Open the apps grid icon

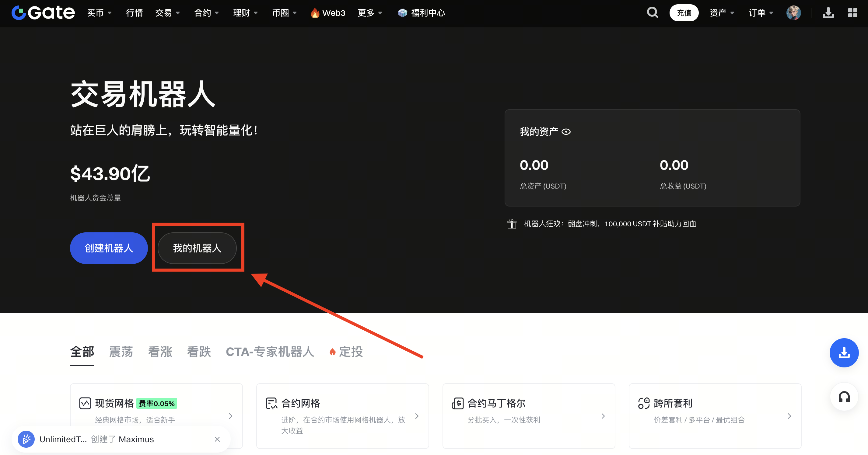852,13
